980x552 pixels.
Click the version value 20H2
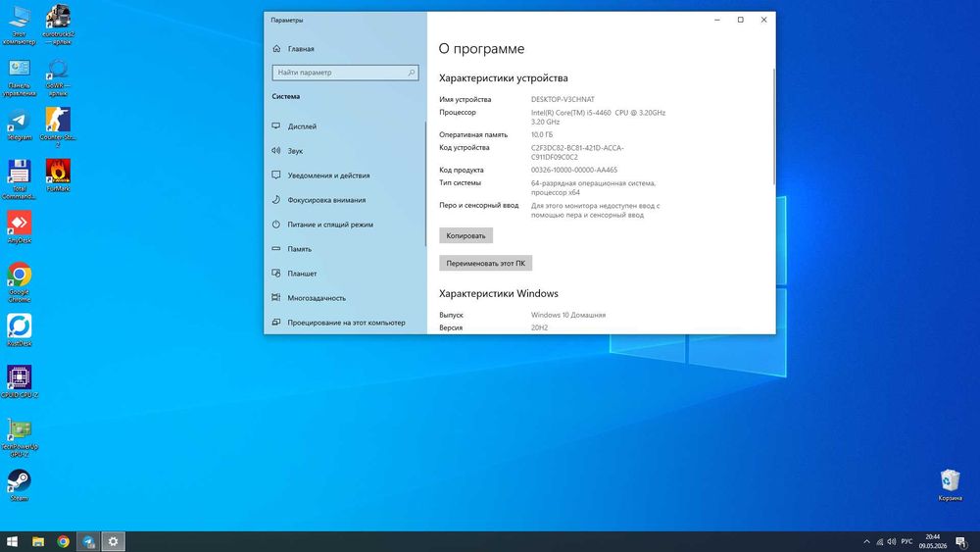pyautogui.click(x=539, y=327)
